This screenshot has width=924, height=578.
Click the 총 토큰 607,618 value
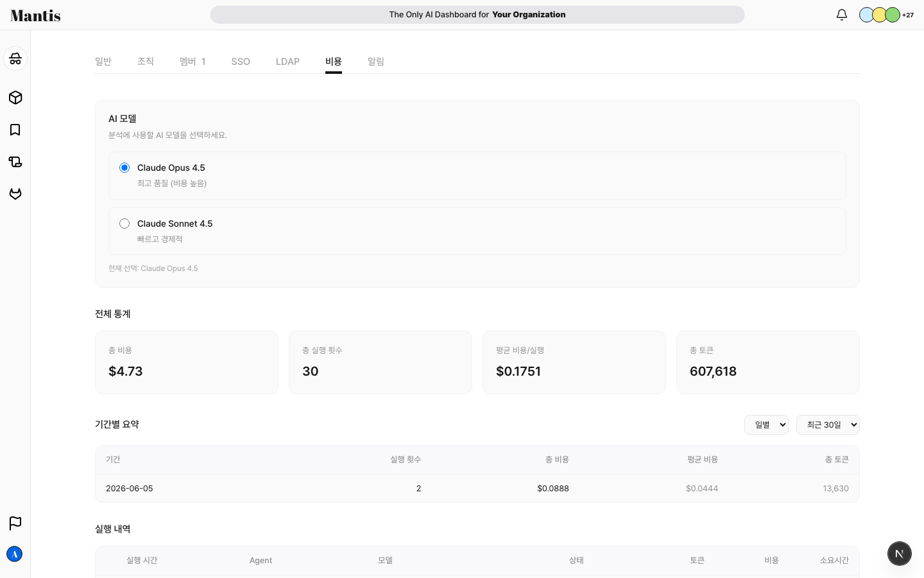click(713, 371)
